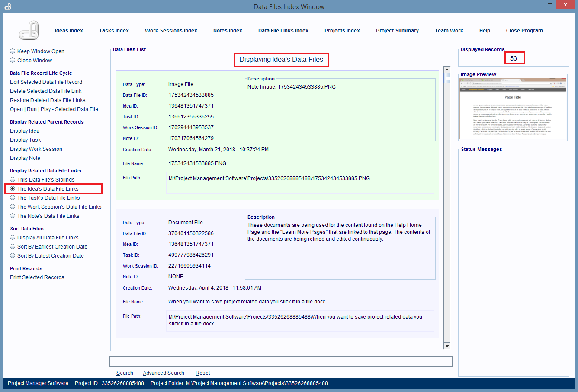The height and width of the screenshot is (392, 578).
Task: Select The Work Session's Data File Links
Action: [x=56, y=207]
